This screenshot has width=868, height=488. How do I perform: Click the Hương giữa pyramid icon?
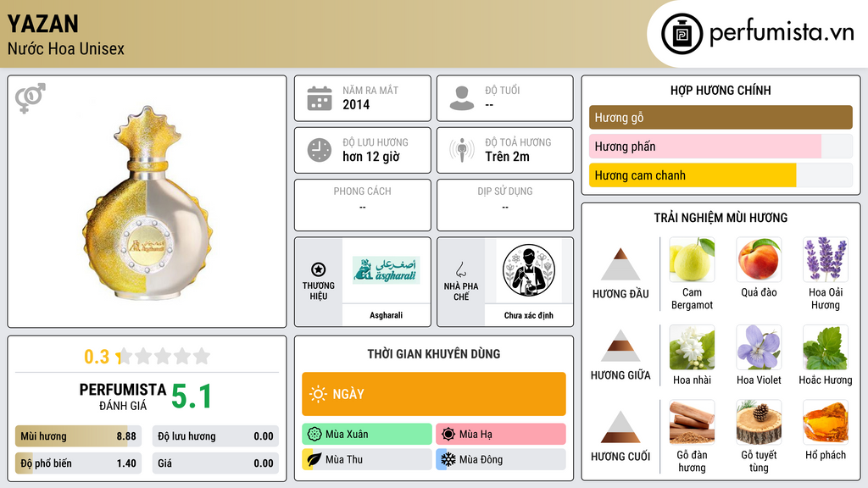620,346
